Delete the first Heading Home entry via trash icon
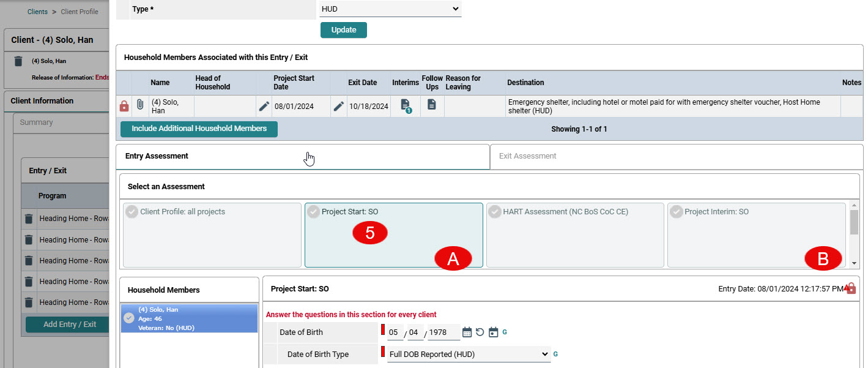The width and height of the screenshot is (868, 368). [x=28, y=219]
